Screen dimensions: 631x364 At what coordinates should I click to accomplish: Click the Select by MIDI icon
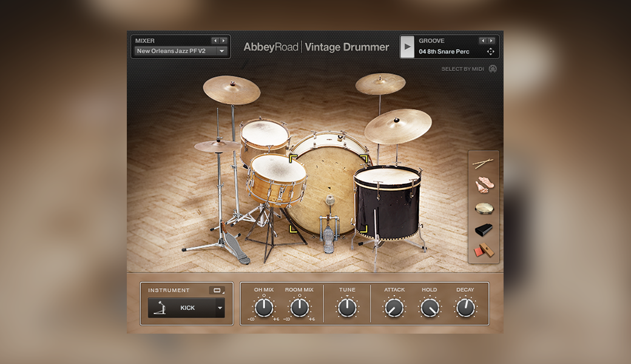[x=493, y=69]
